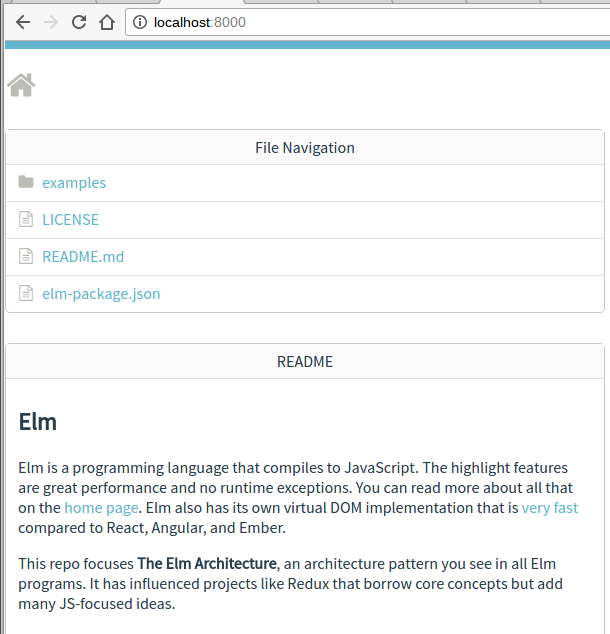Open the examples folder link
Image resolution: width=610 pixels, height=634 pixels.
click(x=74, y=183)
